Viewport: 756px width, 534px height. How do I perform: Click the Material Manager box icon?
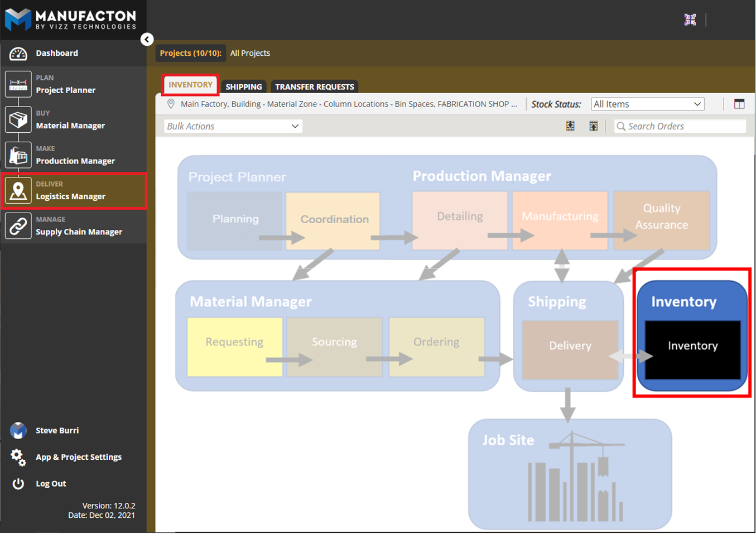(18, 120)
